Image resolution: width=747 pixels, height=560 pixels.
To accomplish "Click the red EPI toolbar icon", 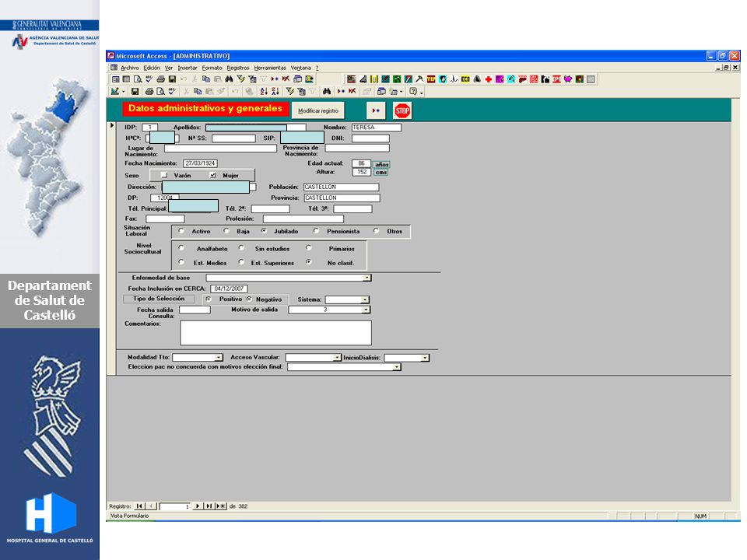I will 556,79.
